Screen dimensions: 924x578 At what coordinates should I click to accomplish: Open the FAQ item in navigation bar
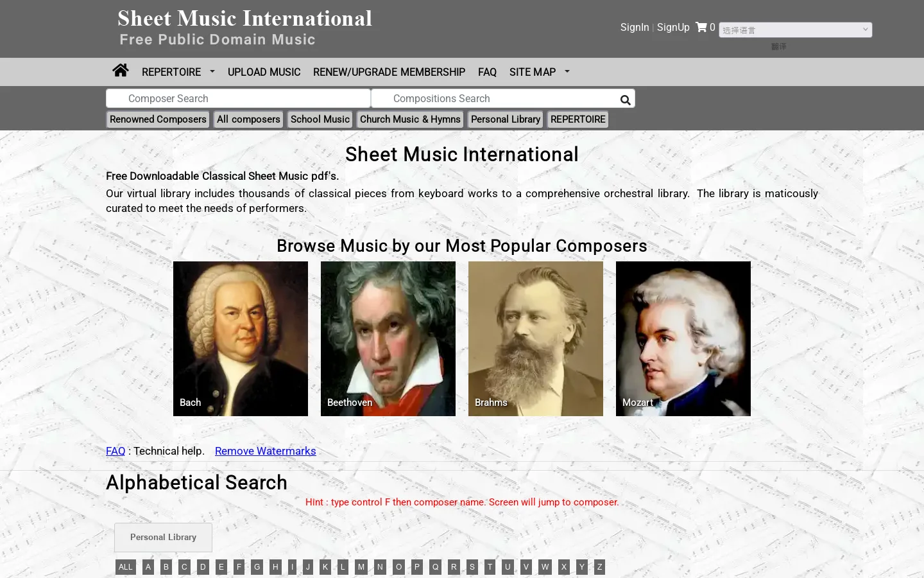[487, 72]
